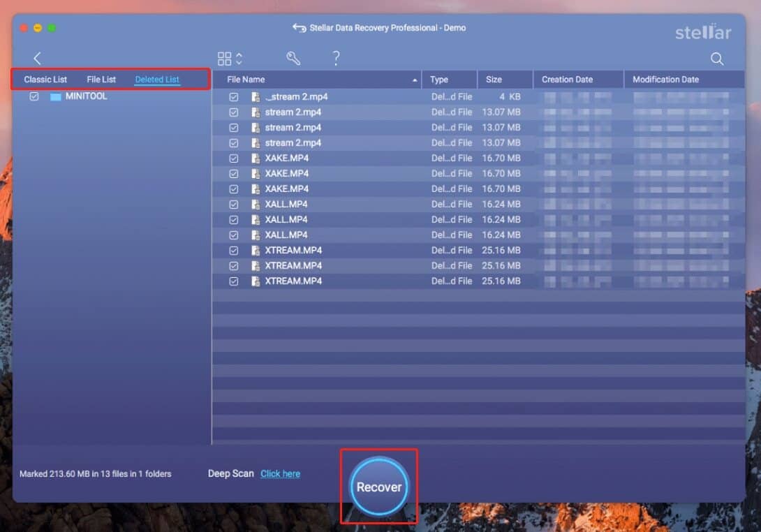Image resolution: width=761 pixels, height=532 pixels.
Task: Switch to the Classic List tab
Action: click(45, 80)
